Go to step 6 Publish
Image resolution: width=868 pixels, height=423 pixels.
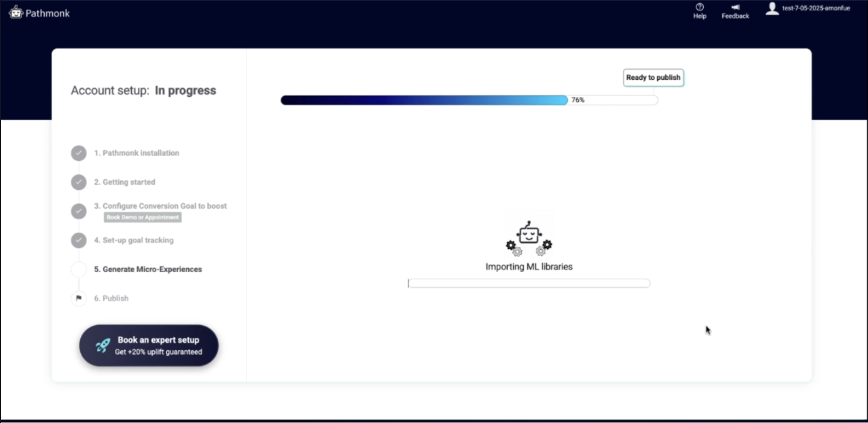click(x=111, y=298)
